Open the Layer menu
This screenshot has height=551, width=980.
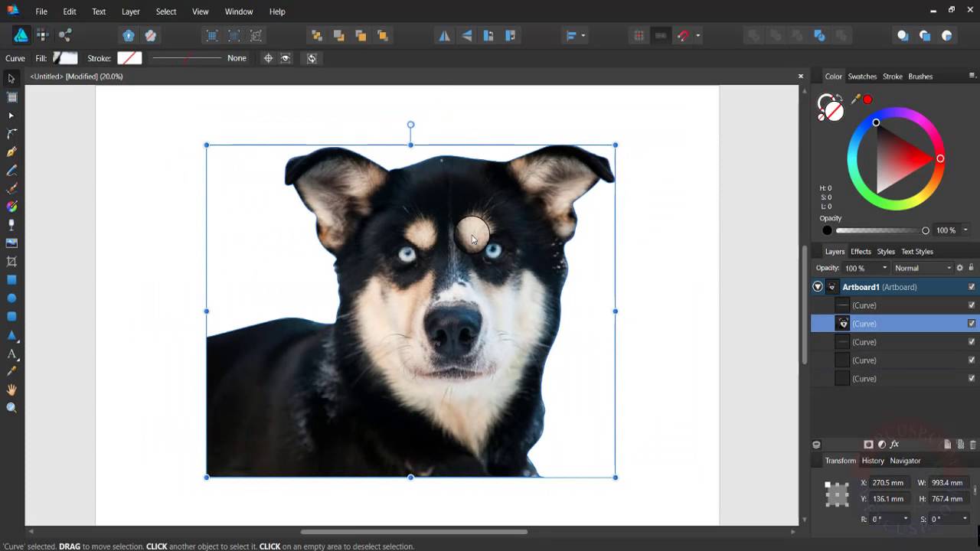131,11
